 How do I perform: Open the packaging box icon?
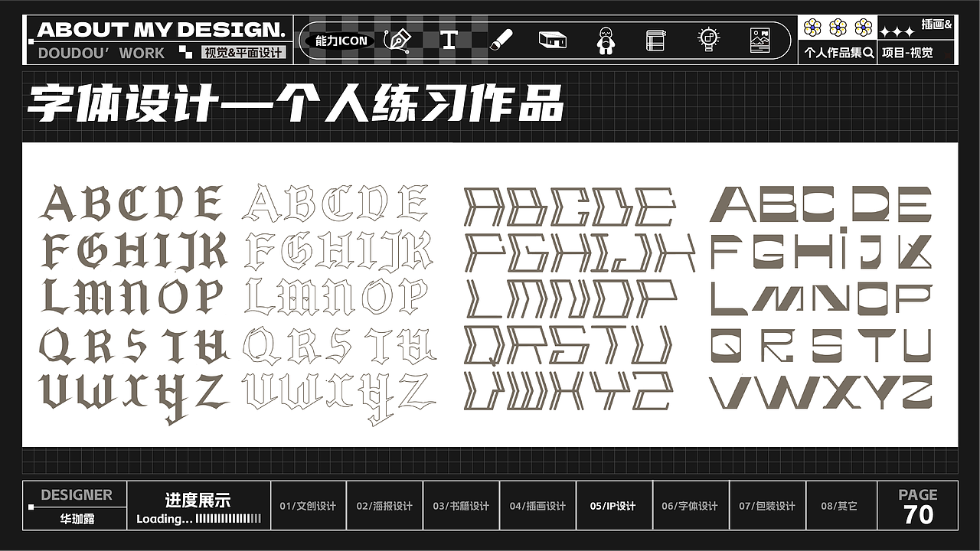tap(552, 40)
